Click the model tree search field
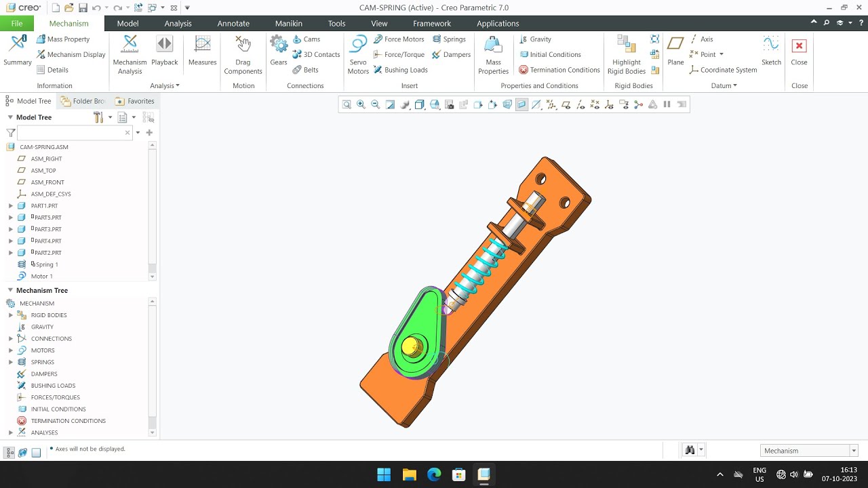The height and width of the screenshot is (488, 868). [74, 133]
